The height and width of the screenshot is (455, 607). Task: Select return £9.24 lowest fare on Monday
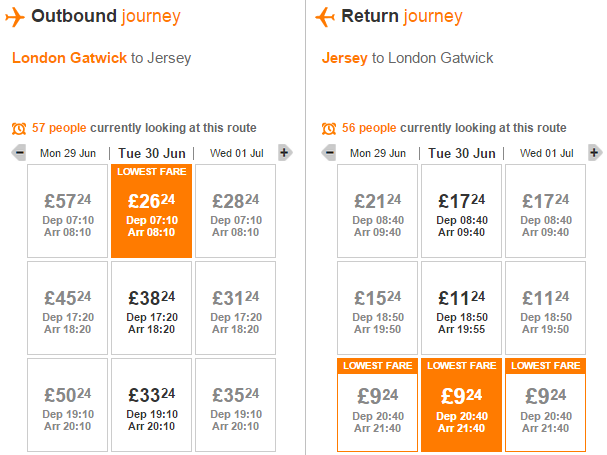tap(377, 405)
